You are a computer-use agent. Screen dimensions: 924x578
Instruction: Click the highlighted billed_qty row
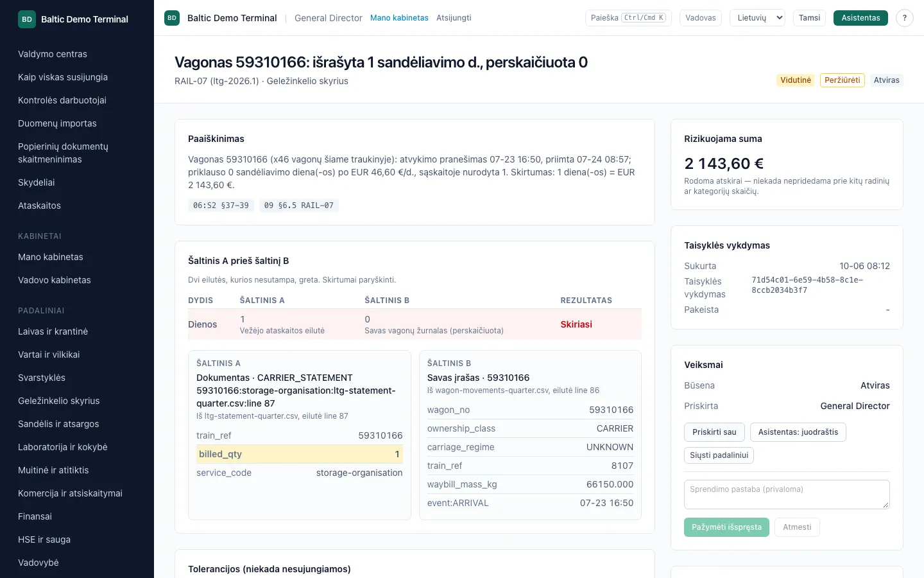(300, 454)
